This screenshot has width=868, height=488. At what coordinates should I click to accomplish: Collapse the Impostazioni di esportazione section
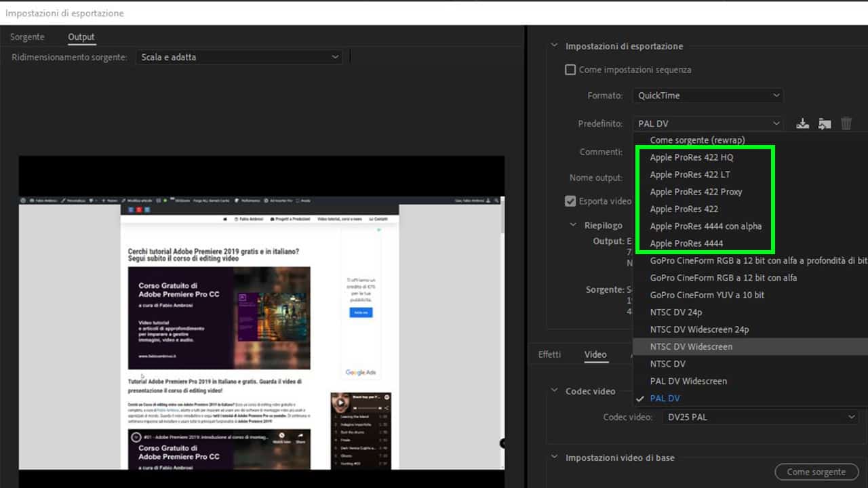(x=554, y=46)
